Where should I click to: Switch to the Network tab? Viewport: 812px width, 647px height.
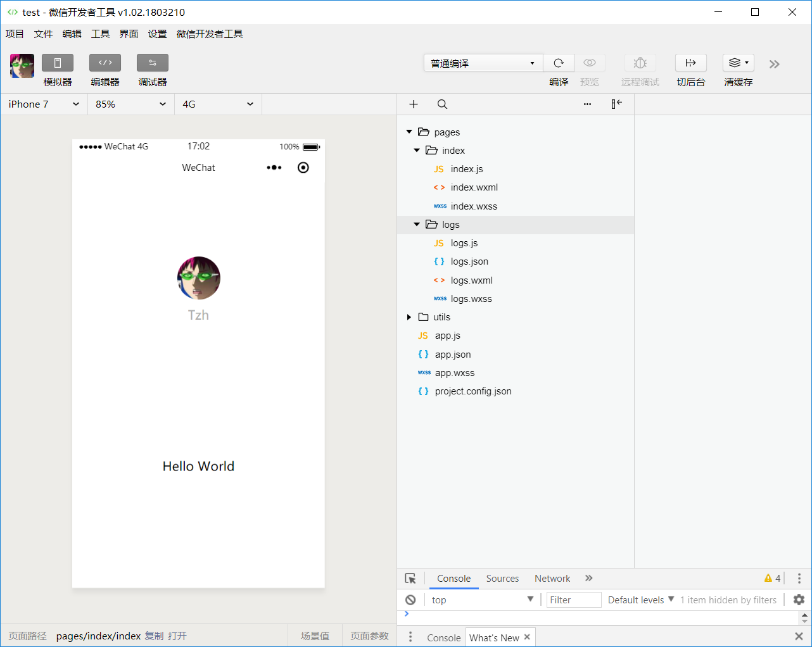[552, 579]
